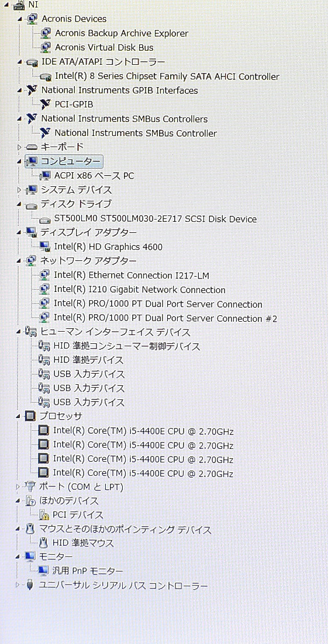This screenshot has height=644, width=328.
Task: Click the キーボード keyboard category icon
Action: [x=32, y=147]
